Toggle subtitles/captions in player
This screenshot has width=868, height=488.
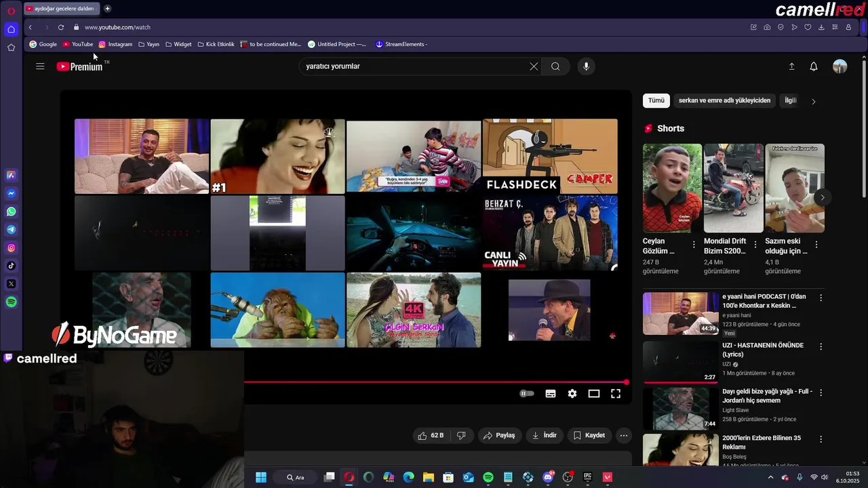(x=551, y=394)
